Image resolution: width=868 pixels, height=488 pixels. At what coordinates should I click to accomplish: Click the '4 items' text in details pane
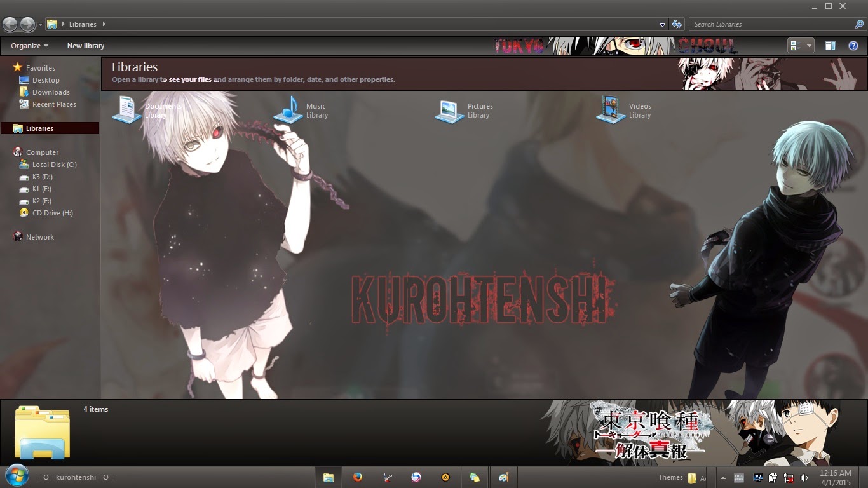tap(96, 409)
